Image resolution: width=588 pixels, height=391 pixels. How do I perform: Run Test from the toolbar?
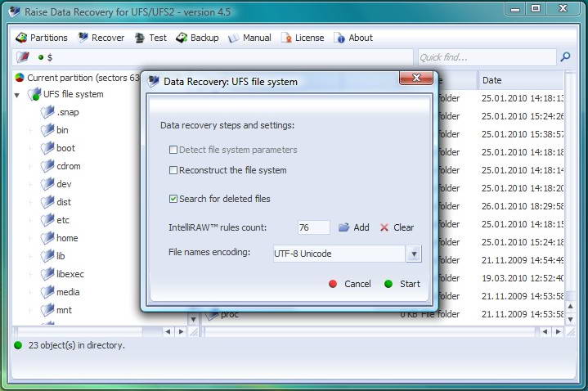point(150,38)
